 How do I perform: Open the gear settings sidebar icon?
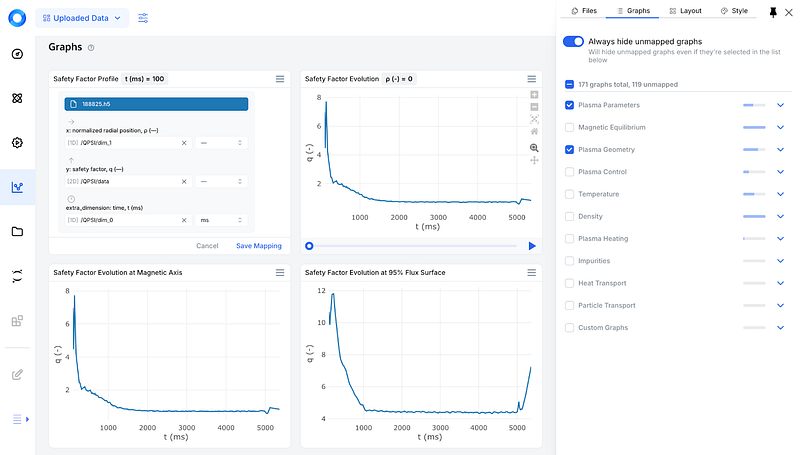pyautogui.click(x=17, y=143)
